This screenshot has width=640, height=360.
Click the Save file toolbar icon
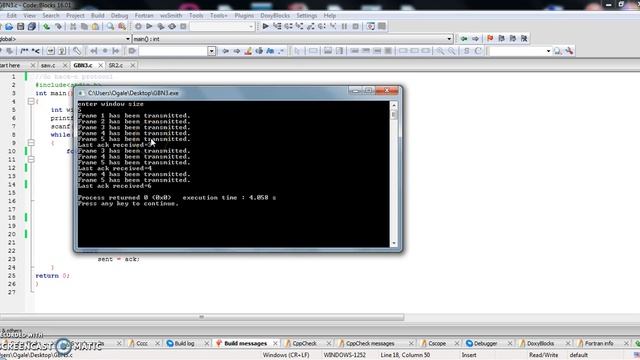pos(20,27)
